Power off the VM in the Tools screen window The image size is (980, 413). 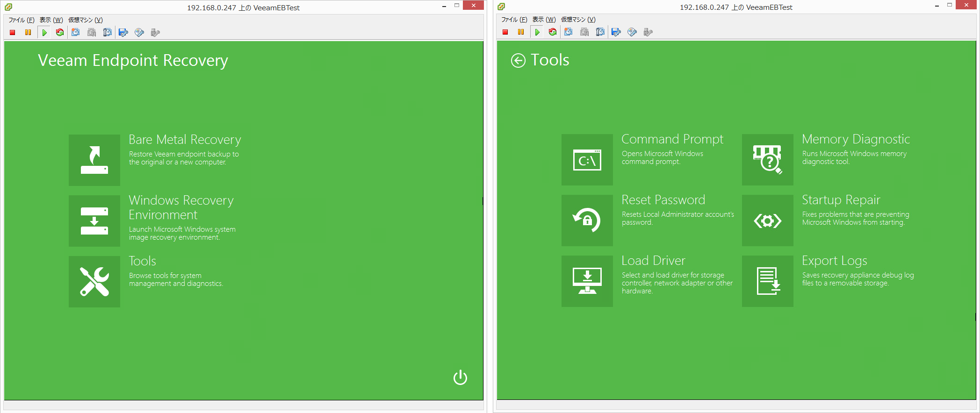click(x=505, y=32)
